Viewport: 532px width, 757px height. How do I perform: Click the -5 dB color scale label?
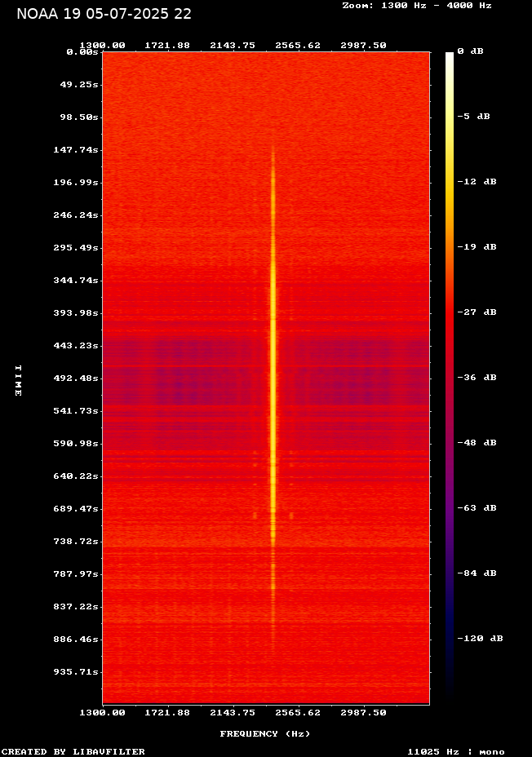click(x=472, y=117)
